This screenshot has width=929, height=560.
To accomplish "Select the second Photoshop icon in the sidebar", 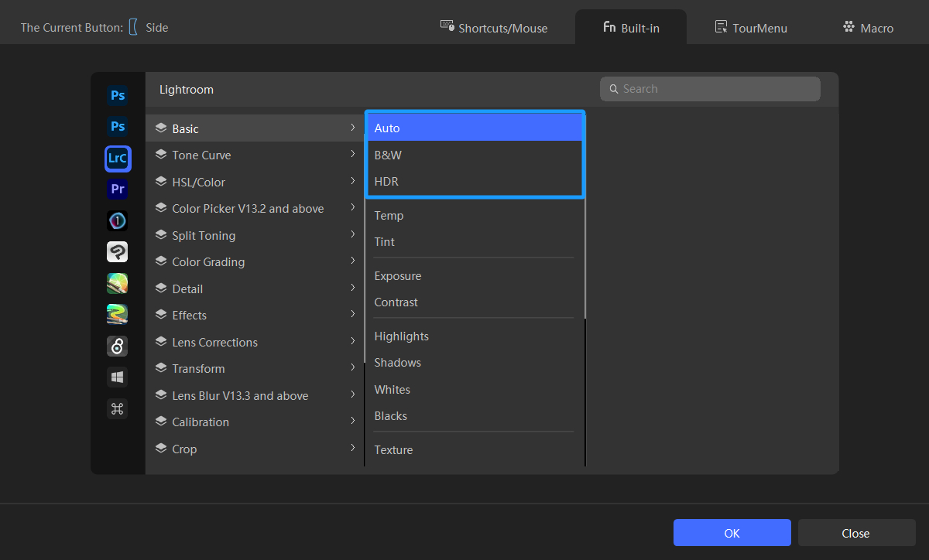I will tap(118, 126).
